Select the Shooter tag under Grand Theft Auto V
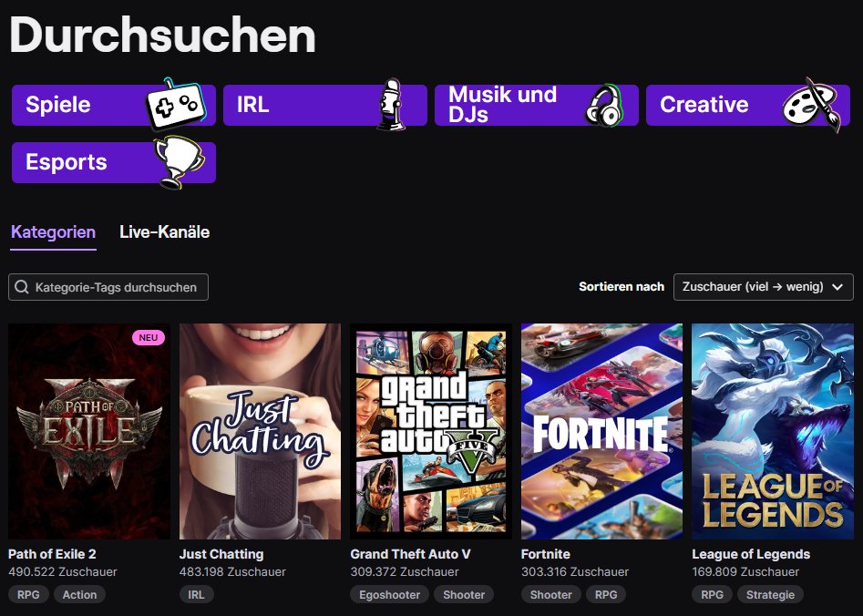The width and height of the screenshot is (863, 616). [464, 594]
